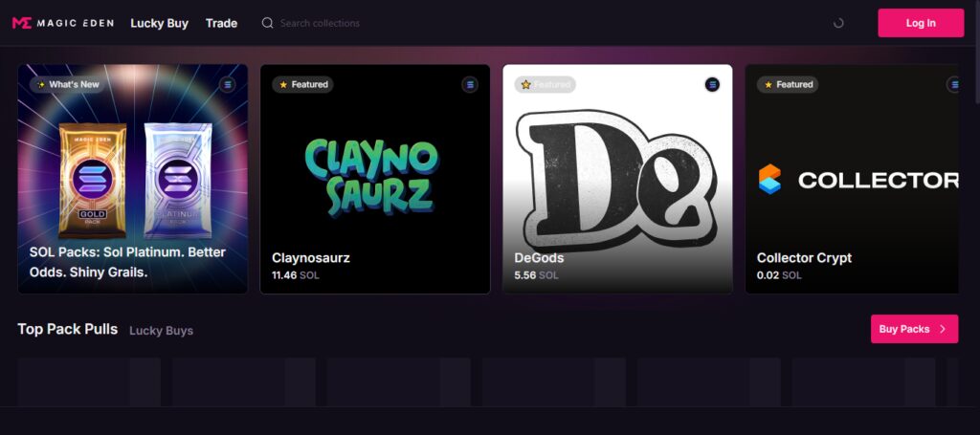Switch to the Lucky Buys tab

point(161,330)
